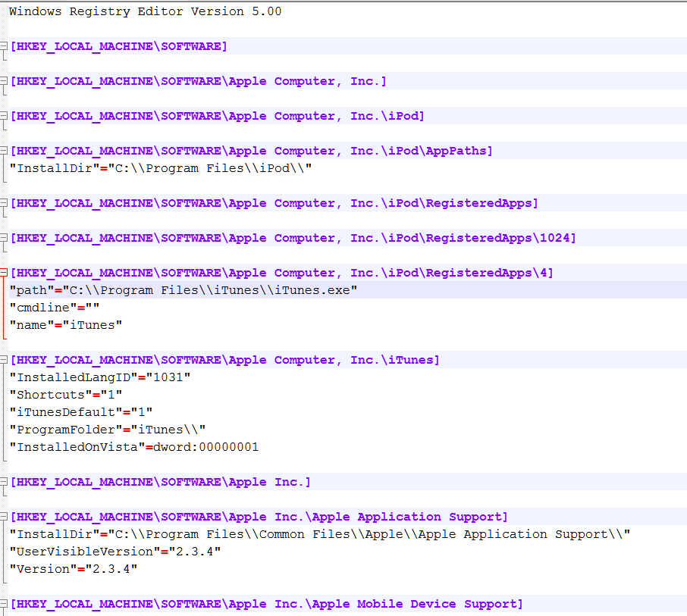Image resolution: width=687 pixels, height=616 pixels.
Task: Click the "UserVisibleVersion"="2.3.4" line
Action: (115, 551)
